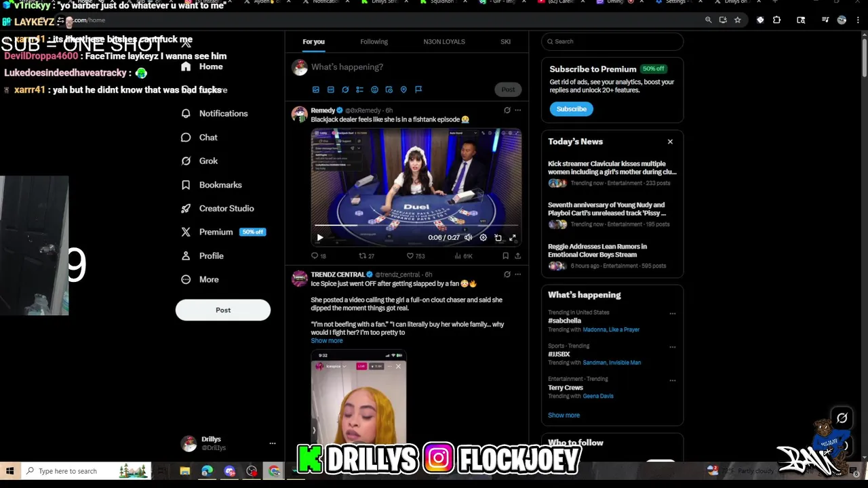Screen dimensions: 868x488
Task: Bookmark Remedy's post
Action: point(505,256)
